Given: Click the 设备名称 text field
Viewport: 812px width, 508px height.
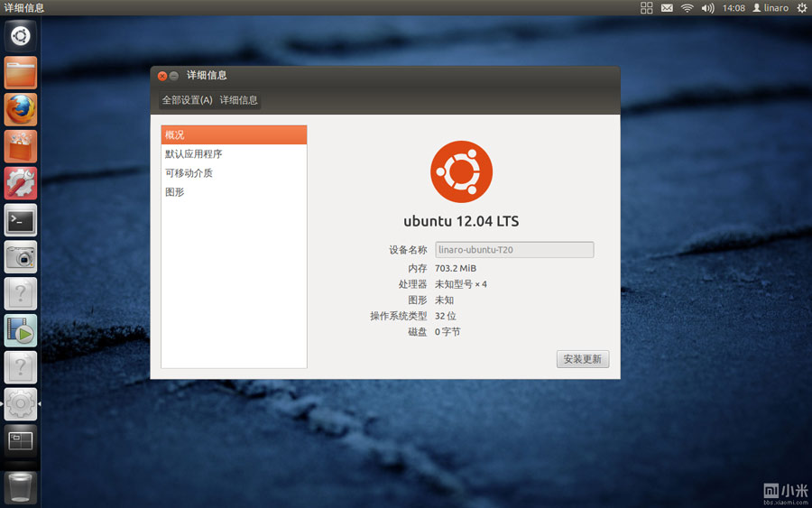Looking at the screenshot, I should click(x=514, y=250).
